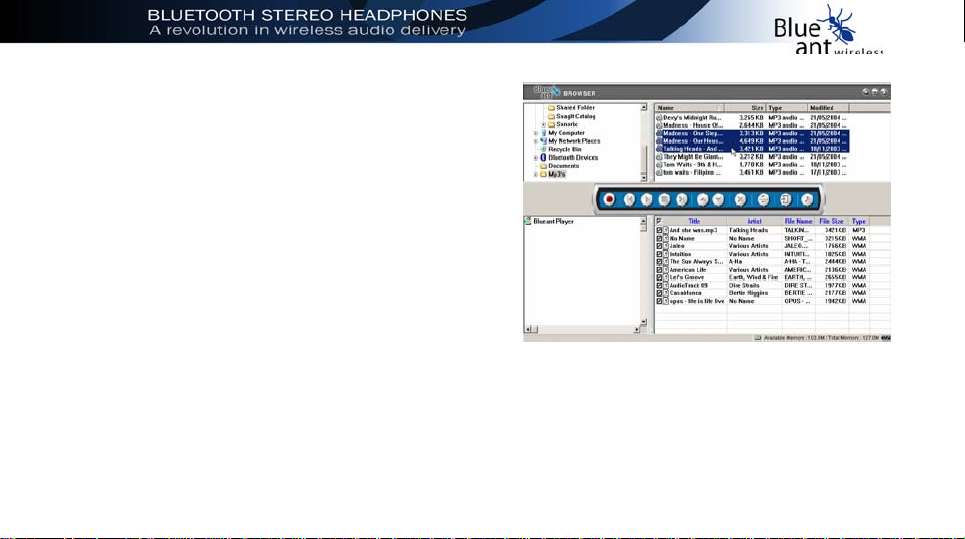Click the scroll up arrow of the folder tree
The image size is (965, 539).
pos(644,108)
